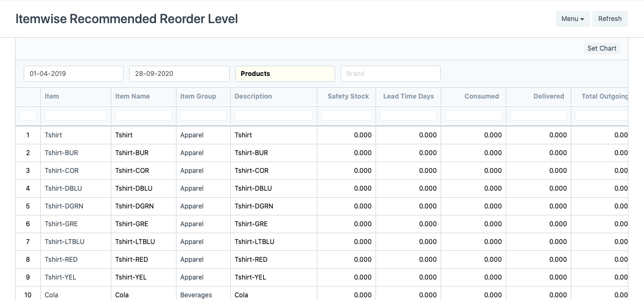Open the Cola item link

(x=52, y=295)
